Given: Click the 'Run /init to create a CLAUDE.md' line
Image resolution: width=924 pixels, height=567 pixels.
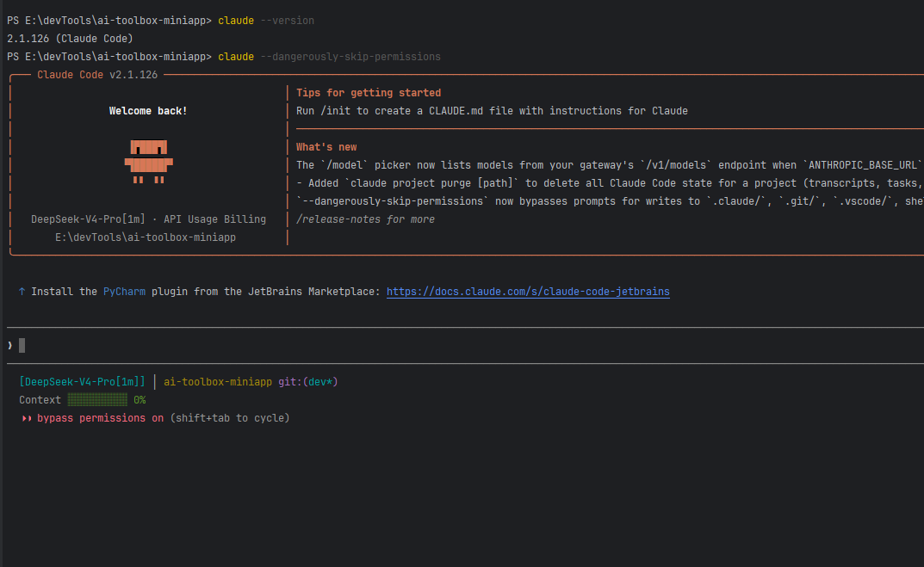Looking at the screenshot, I should pyautogui.click(x=492, y=111).
